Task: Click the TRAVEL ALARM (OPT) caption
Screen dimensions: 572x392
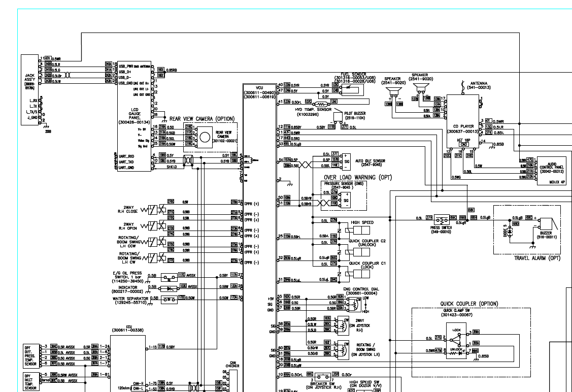Action: click(537, 258)
